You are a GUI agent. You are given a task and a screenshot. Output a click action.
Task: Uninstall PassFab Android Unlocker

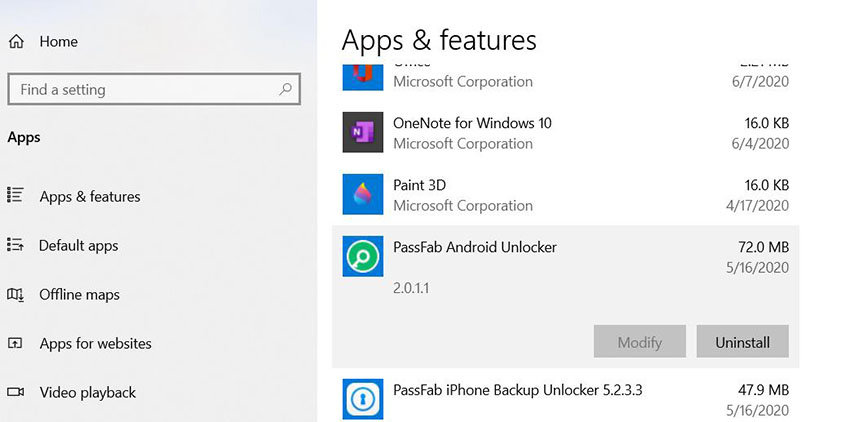click(742, 342)
